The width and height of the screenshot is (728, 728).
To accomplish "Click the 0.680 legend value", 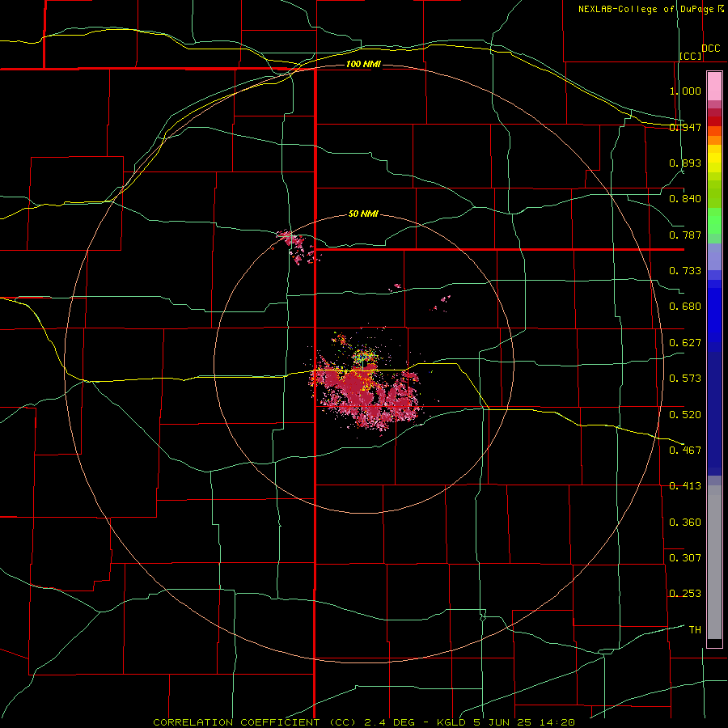I will tap(685, 307).
